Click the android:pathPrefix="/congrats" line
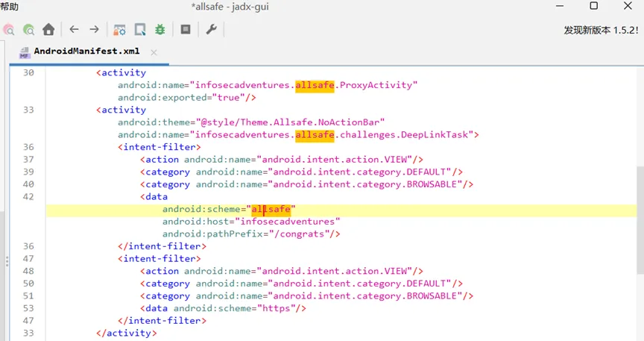644x341 pixels. click(251, 234)
